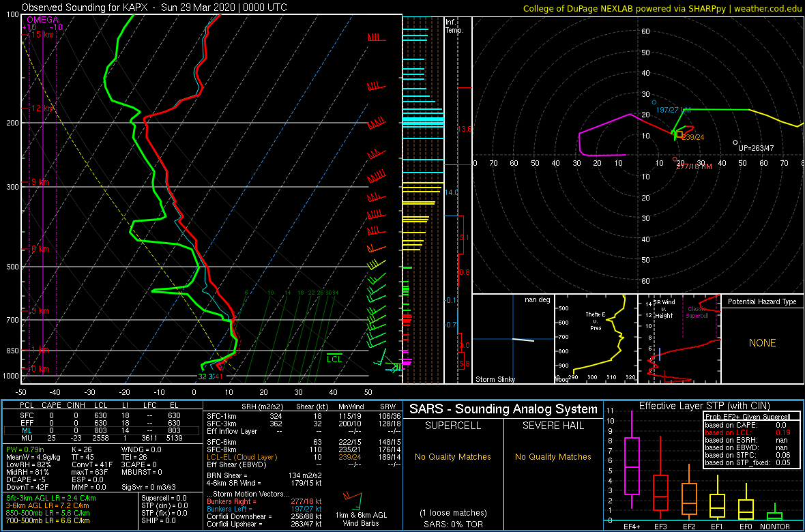805x532 pixels.
Task: Click the green LCL marker on the skew-T
Action: tap(334, 359)
